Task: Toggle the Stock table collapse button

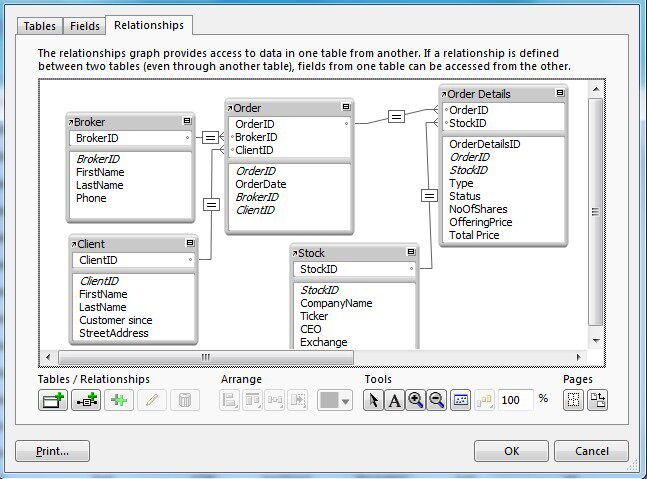Action: point(410,253)
